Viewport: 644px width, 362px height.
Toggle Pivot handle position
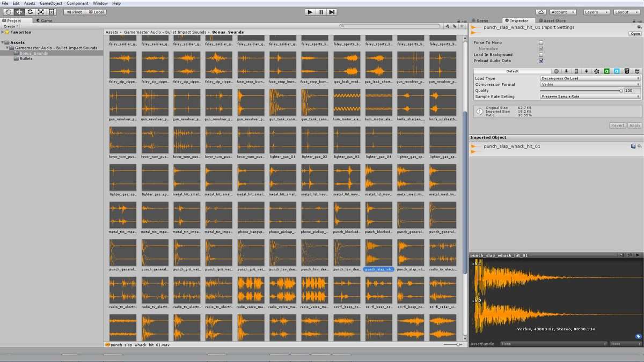[74, 12]
